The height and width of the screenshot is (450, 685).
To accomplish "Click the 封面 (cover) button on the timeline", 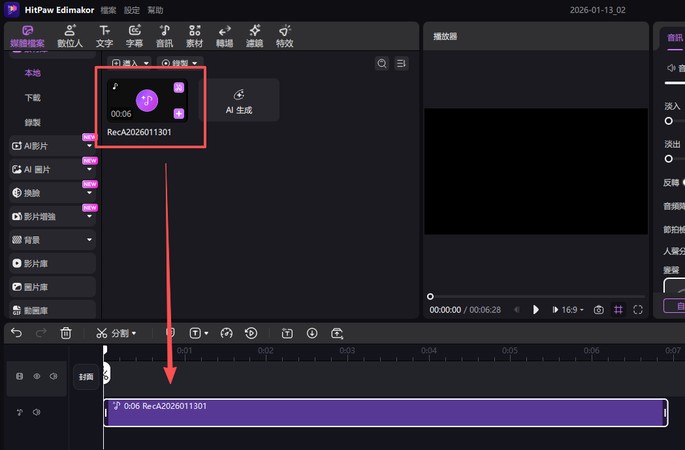I will (86, 377).
